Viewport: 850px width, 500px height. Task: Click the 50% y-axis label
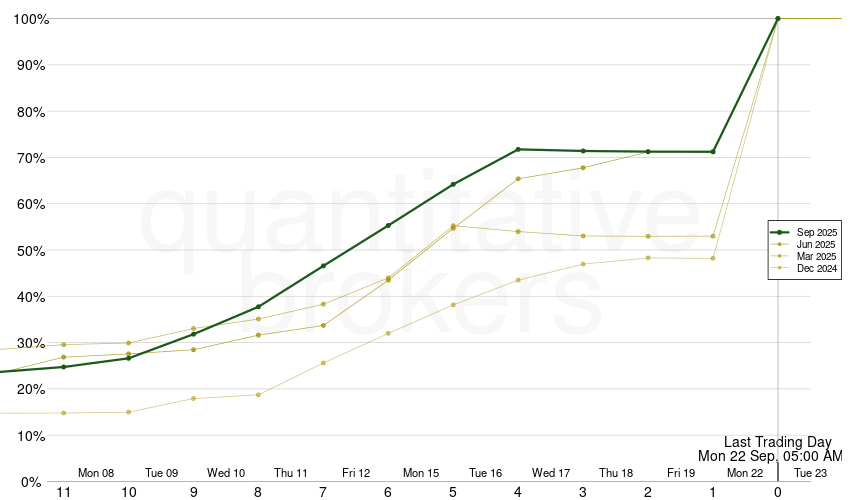pyautogui.click(x=30, y=251)
